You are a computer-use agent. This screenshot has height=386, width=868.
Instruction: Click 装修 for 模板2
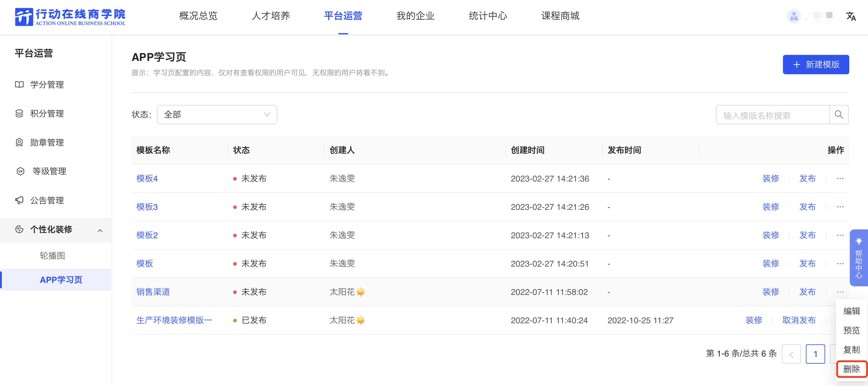[x=771, y=235]
